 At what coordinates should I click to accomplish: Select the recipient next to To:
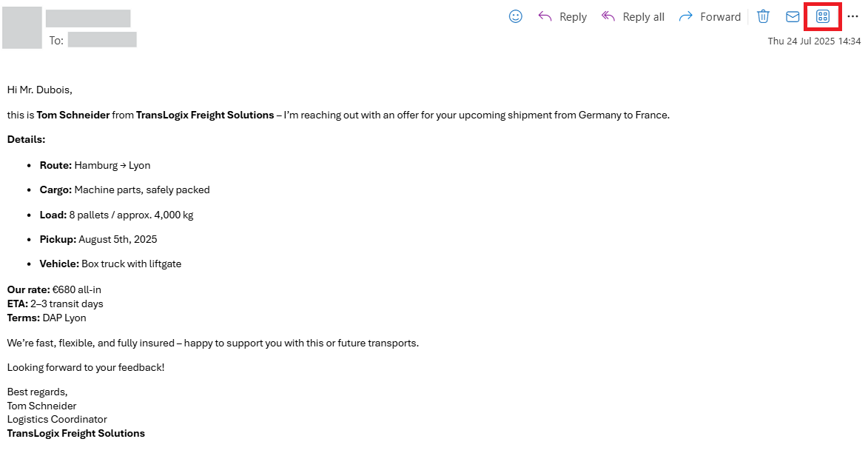point(102,40)
